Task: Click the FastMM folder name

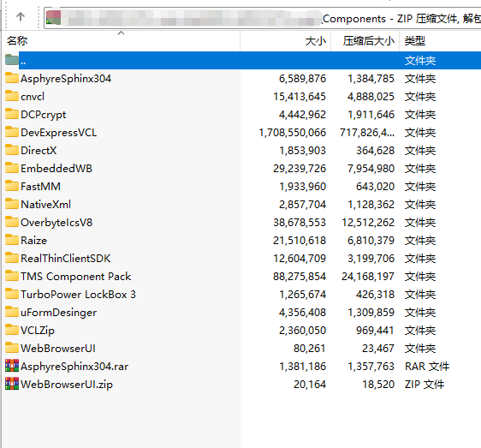Action: (40, 187)
